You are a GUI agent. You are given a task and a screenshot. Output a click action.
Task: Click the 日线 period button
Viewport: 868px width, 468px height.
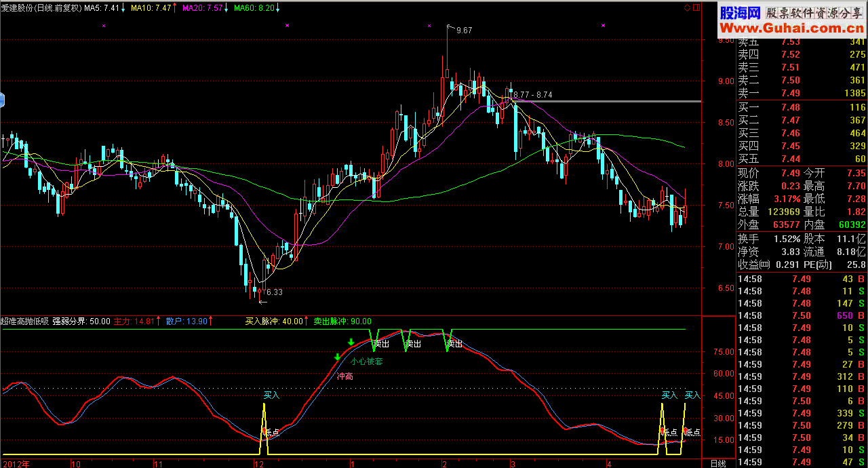coord(717,463)
